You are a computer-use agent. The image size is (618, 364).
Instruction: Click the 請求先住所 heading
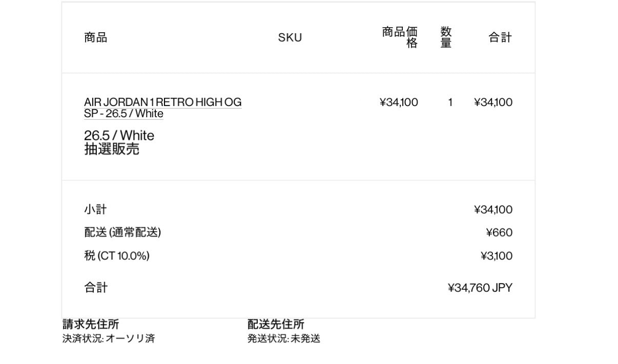point(91,324)
